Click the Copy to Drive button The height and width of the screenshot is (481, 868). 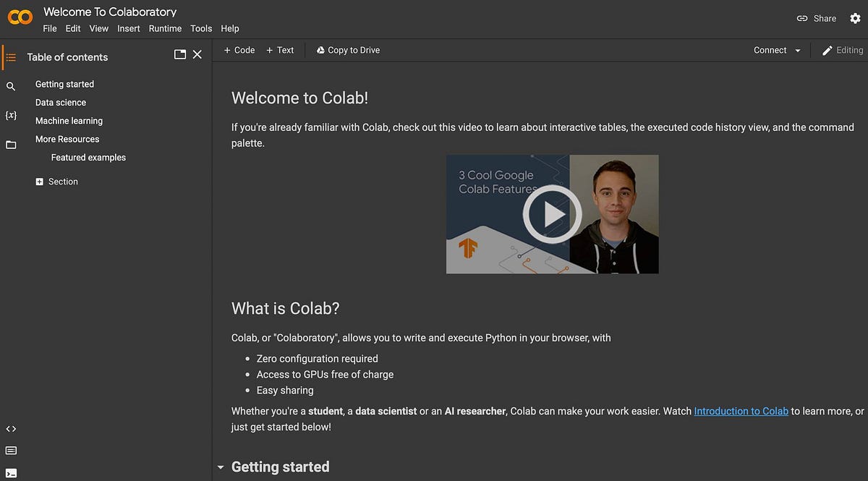point(348,50)
